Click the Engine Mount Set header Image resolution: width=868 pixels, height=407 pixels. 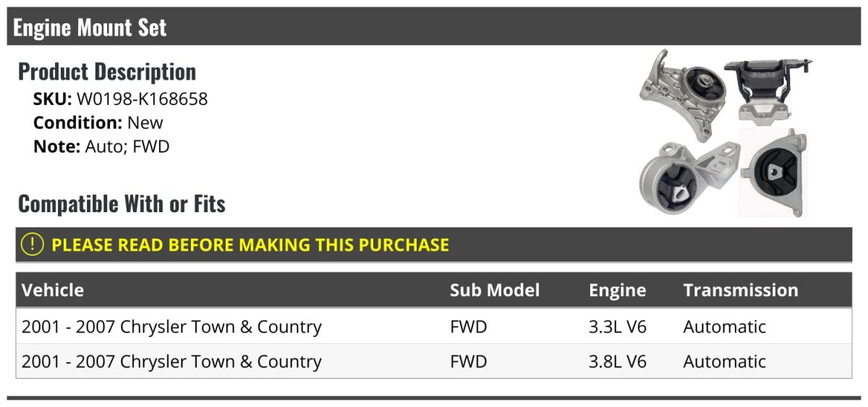click(x=90, y=28)
